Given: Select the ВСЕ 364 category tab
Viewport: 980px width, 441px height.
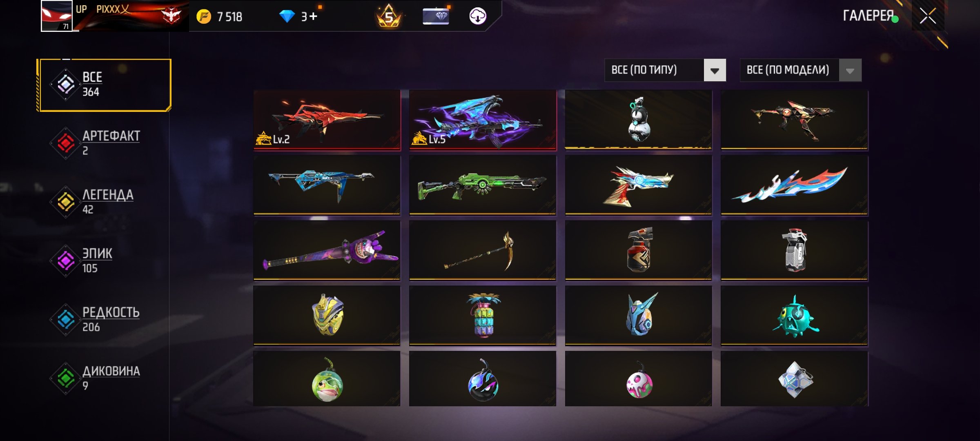Looking at the screenshot, I should tap(105, 85).
